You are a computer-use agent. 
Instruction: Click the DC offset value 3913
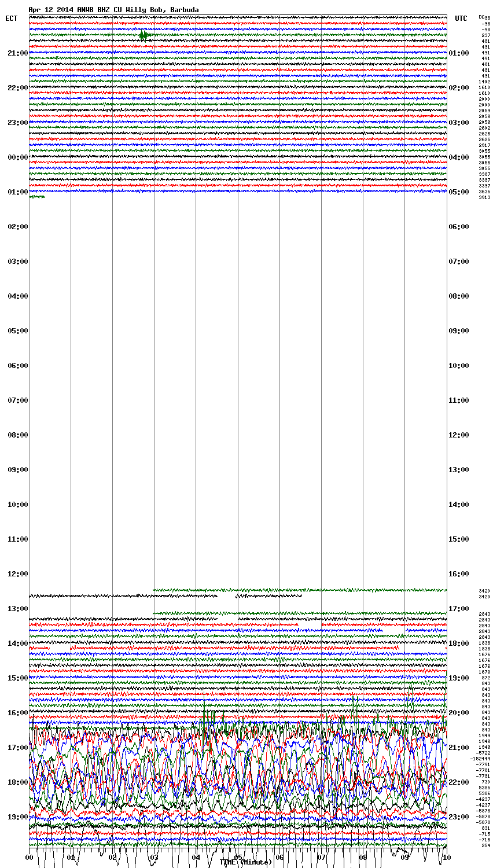[x=485, y=197]
